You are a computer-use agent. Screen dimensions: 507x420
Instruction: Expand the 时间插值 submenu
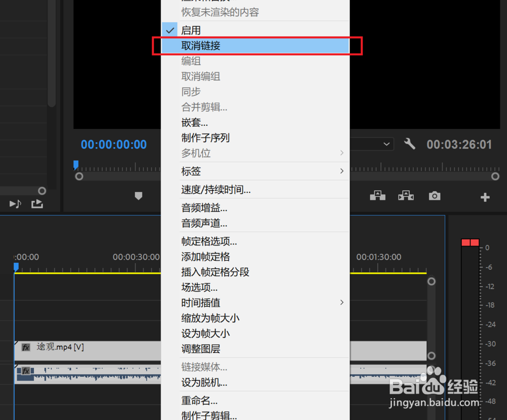click(198, 302)
